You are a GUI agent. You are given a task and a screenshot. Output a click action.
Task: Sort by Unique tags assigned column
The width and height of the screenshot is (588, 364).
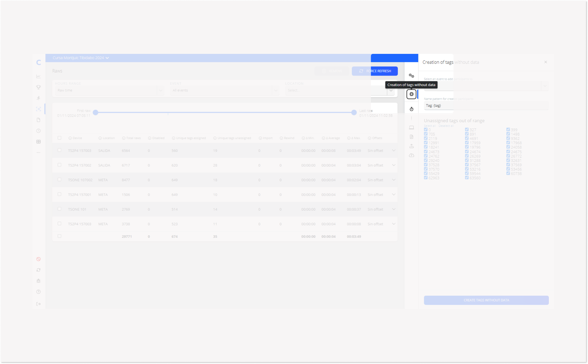tap(189, 138)
